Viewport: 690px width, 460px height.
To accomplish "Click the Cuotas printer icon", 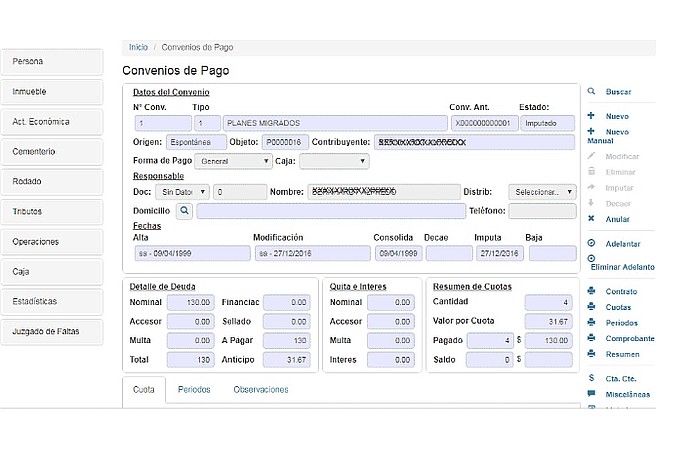I will (591, 306).
